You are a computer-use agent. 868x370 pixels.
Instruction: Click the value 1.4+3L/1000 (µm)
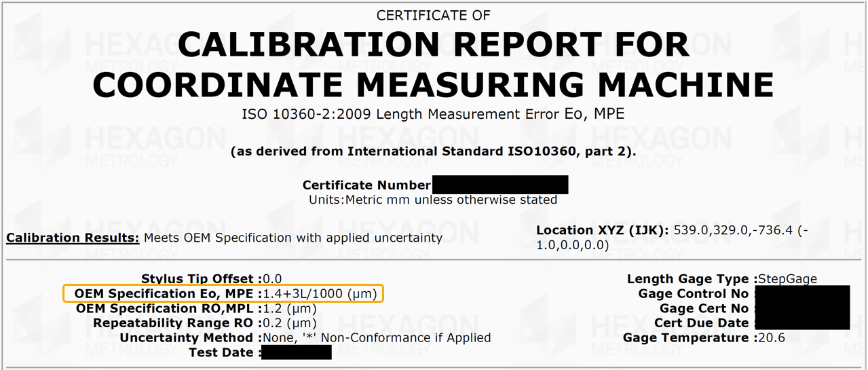(x=320, y=294)
